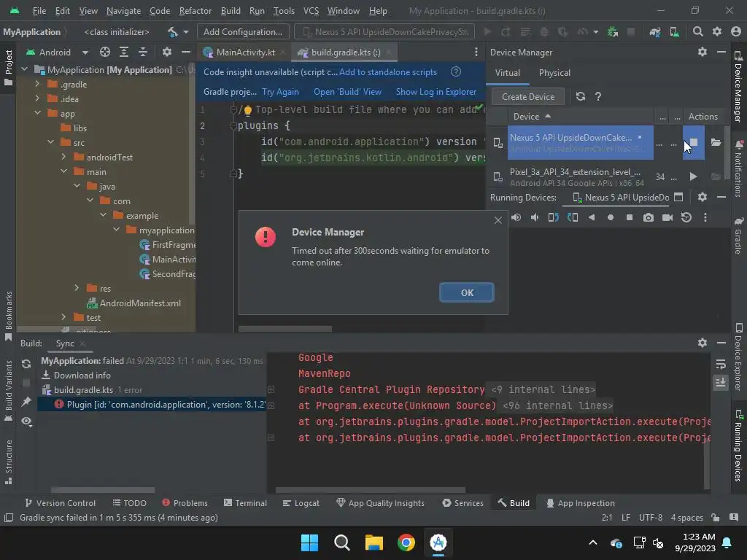The width and height of the screenshot is (747, 560).
Task: Collapse the main folder
Action: (x=64, y=171)
